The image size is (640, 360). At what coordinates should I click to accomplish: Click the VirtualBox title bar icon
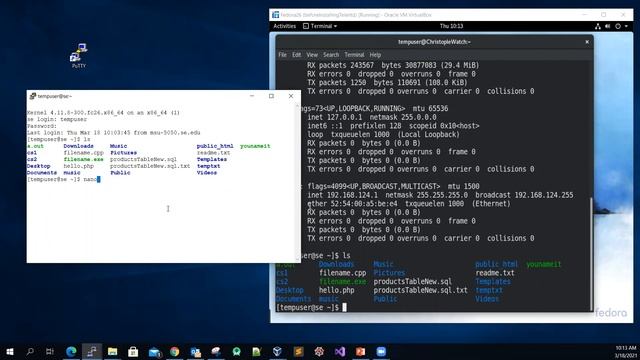pos(276,15)
